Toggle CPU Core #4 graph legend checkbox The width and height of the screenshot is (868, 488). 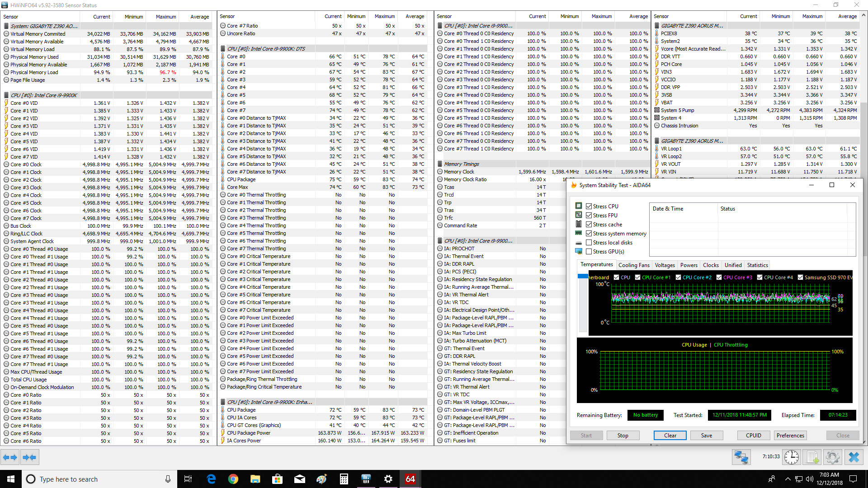(x=759, y=277)
